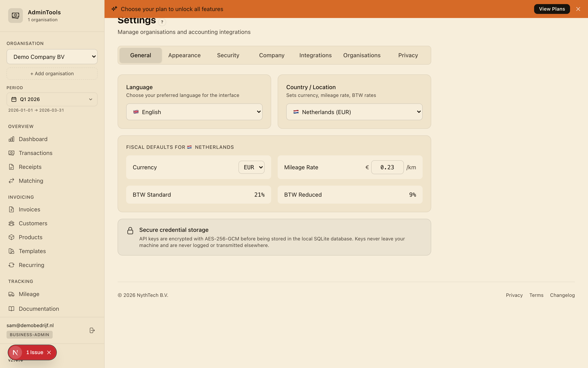Click the red N issue badge icon
The height and width of the screenshot is (368, 588).
point(15,352)
